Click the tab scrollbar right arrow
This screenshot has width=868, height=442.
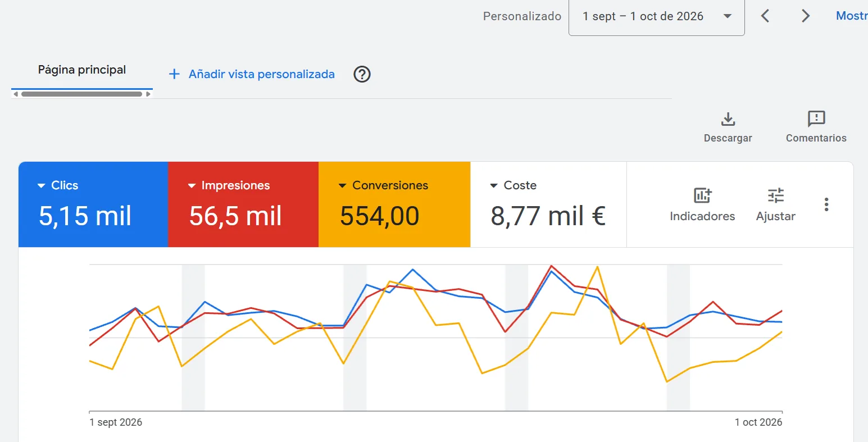coord(148,94)
